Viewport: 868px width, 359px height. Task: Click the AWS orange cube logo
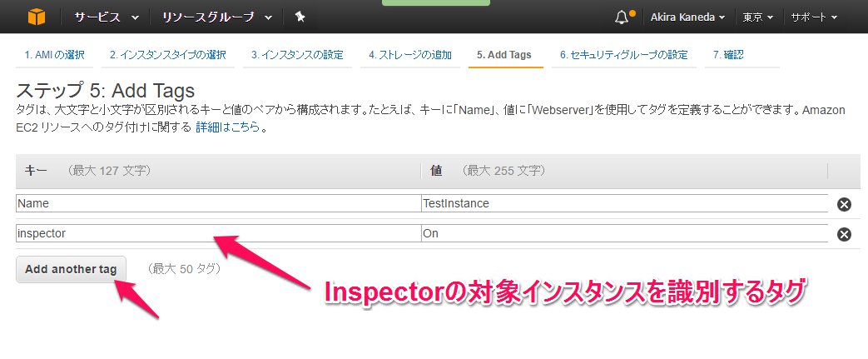(x=36, y=17)
